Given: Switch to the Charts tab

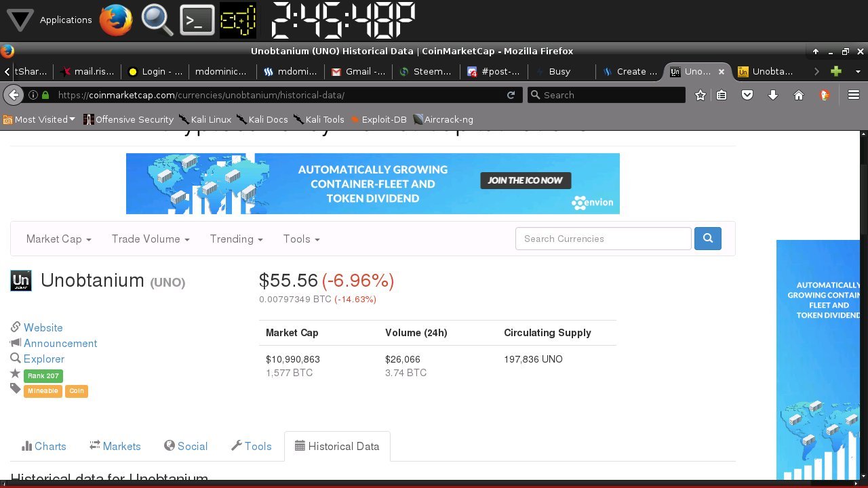Looking at the screenshot, I should [x=44, y=446].
